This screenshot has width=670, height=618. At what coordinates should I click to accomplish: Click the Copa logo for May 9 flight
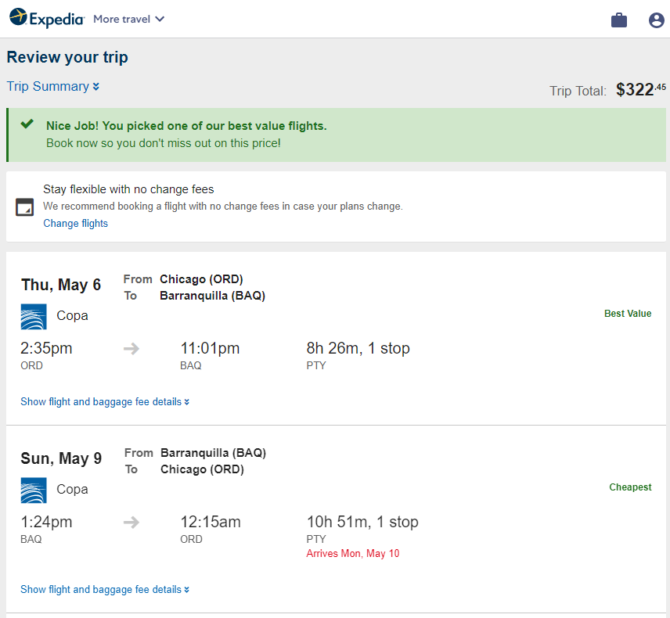(x=34, y=490)
